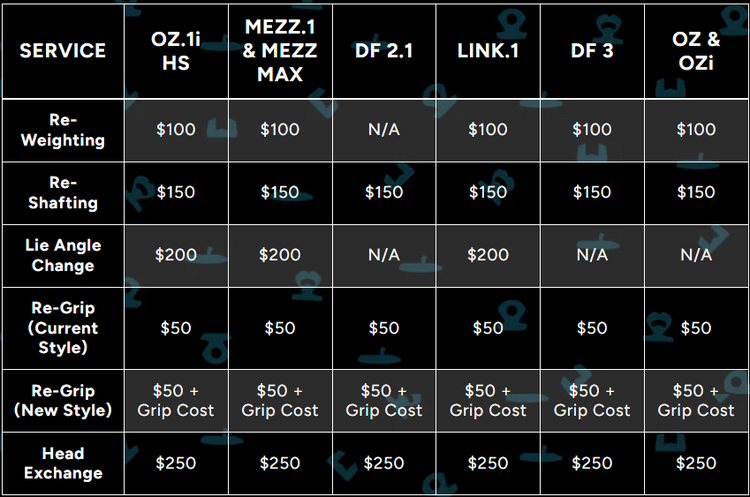This screenshot has width=750, height=497.
Task: Select the DF 3 column header
Action: click(x=592, y=50)
